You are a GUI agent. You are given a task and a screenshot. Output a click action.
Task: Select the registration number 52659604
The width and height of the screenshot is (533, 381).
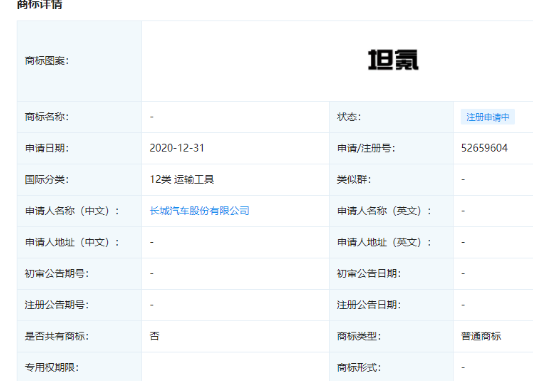tap(484, 148)
